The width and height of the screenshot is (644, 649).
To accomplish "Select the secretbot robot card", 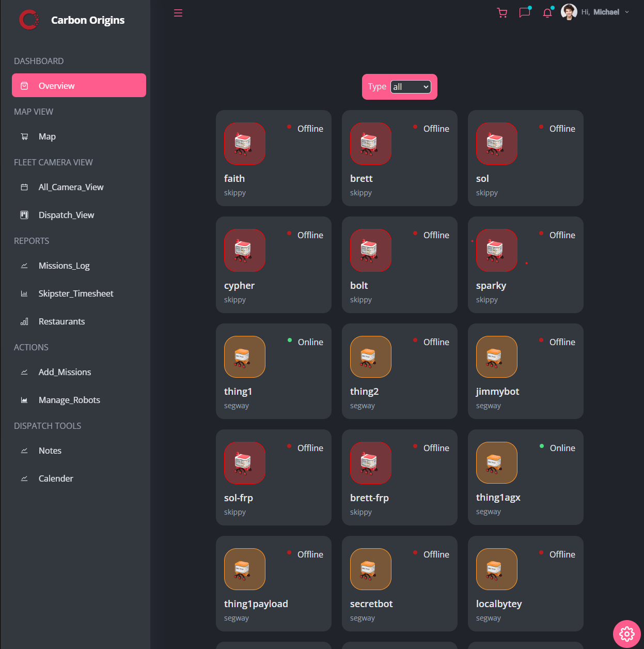I will click(x=399, y=583).
